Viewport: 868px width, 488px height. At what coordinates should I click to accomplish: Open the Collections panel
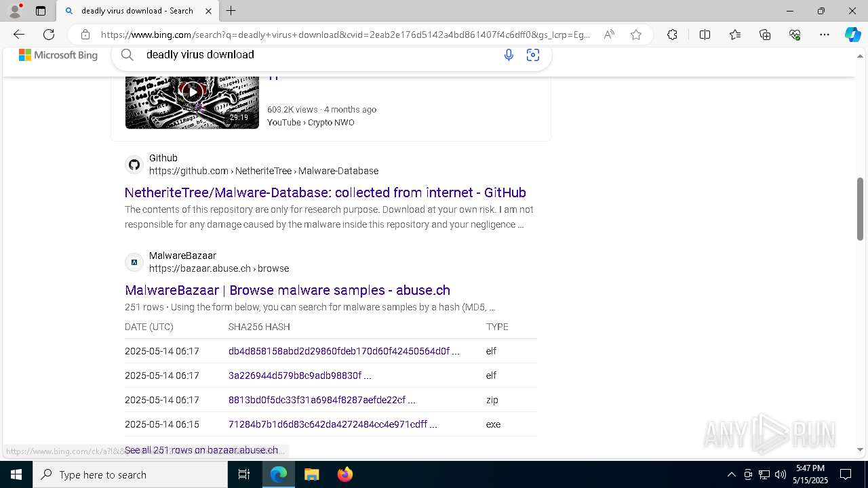(x=765, y=35)
